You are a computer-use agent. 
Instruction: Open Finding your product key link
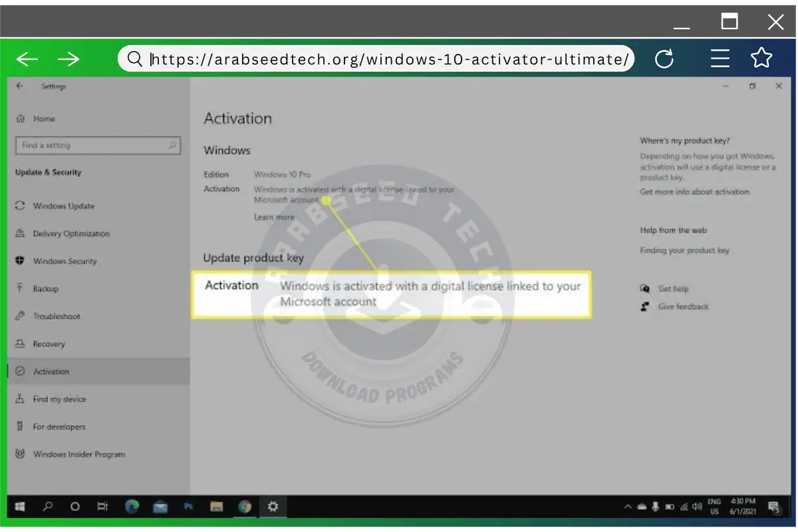[684, 251]
